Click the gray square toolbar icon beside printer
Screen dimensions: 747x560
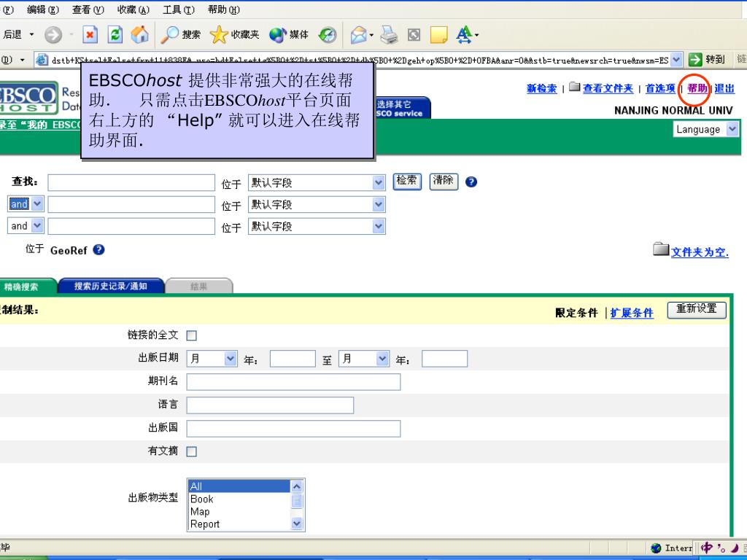(x=414, y=34)
